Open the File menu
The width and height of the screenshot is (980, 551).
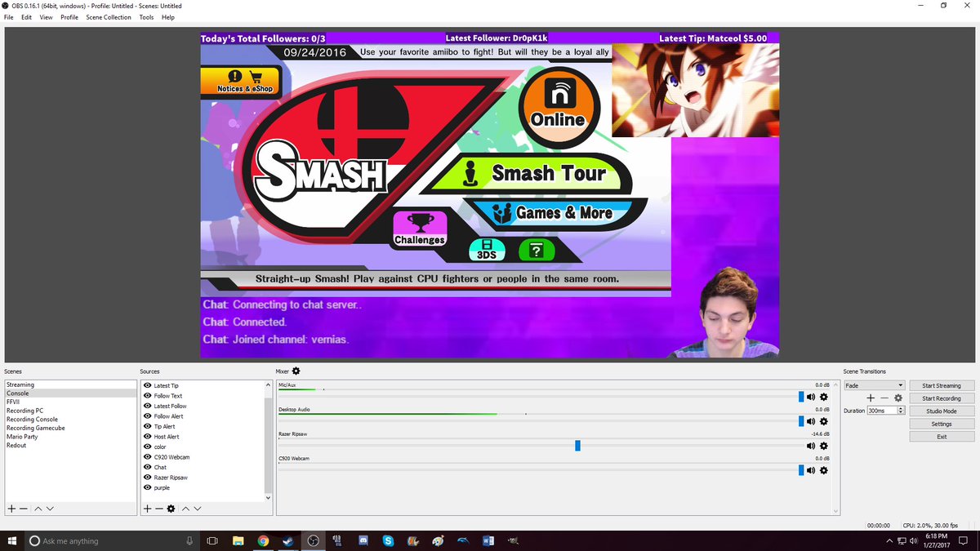9,17
